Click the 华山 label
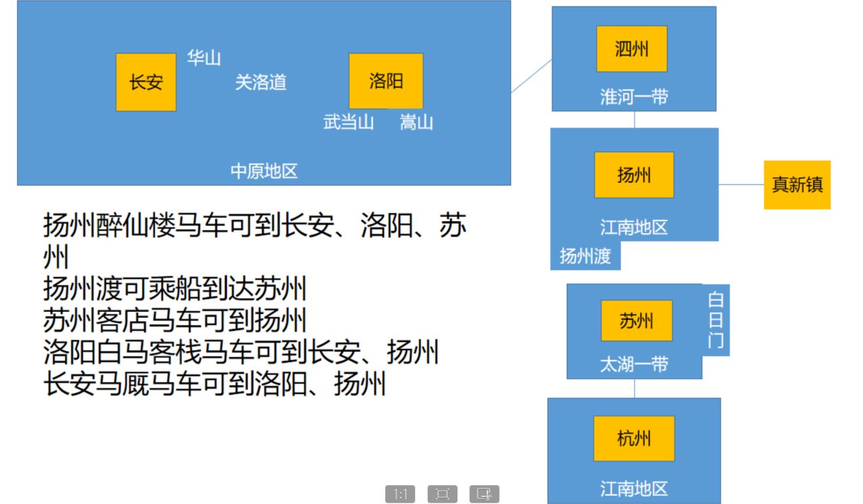The image size is (863, 504). point(204,58)
